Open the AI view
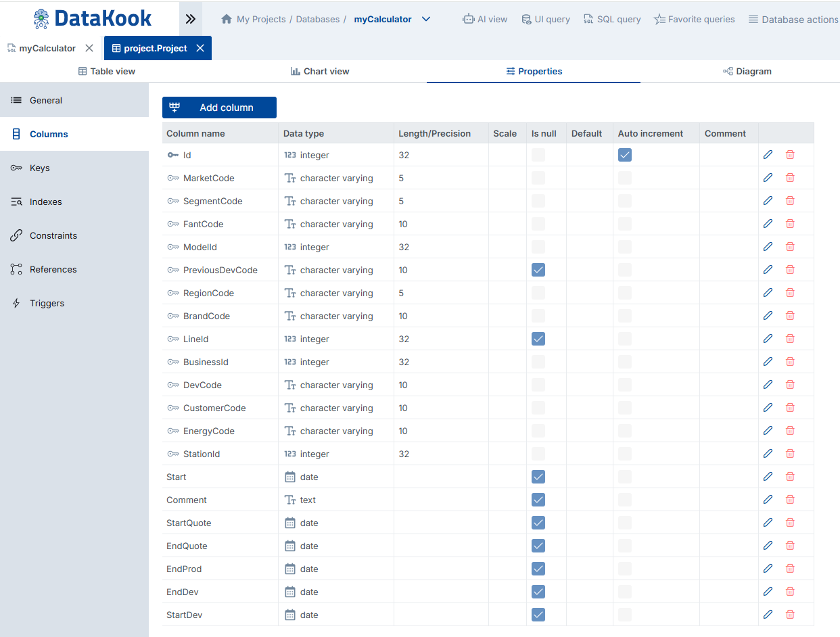Image resolution: width=840 pixels, height=637 pixels. pyautogui.click(x=485, y=20)
